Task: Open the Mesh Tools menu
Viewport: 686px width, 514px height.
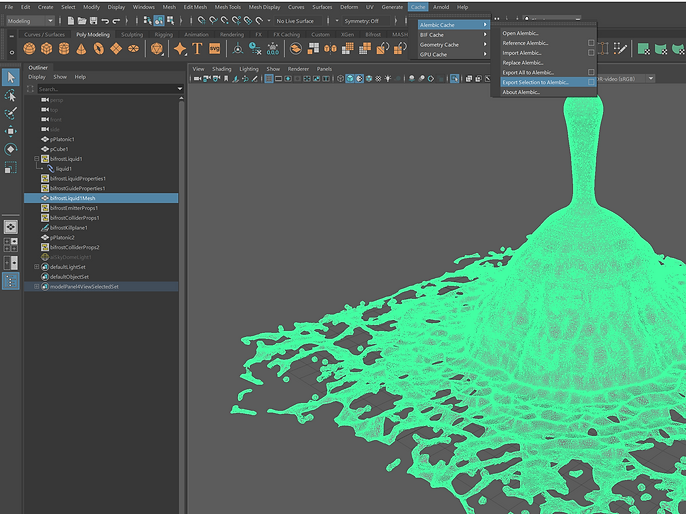Action: (x=228, y=7)
